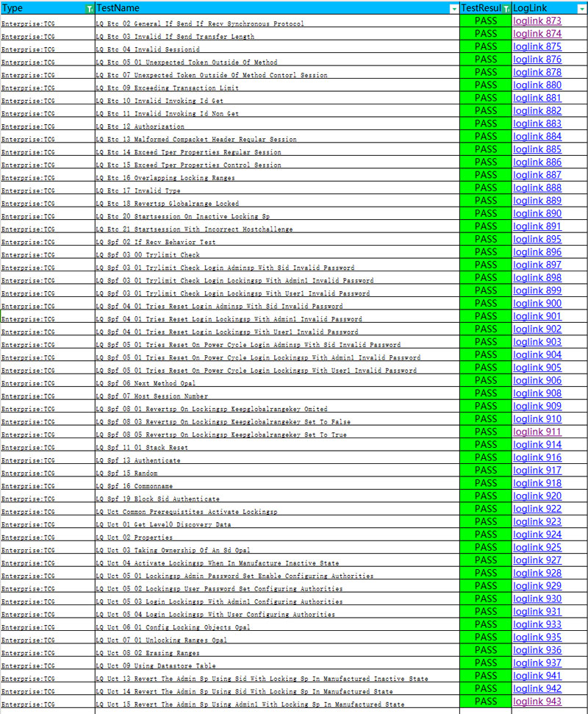Select the PASS cell beside loglink 873
This screenshot has height=714, width=588.
pyautogui.click(x=486, y=21)
